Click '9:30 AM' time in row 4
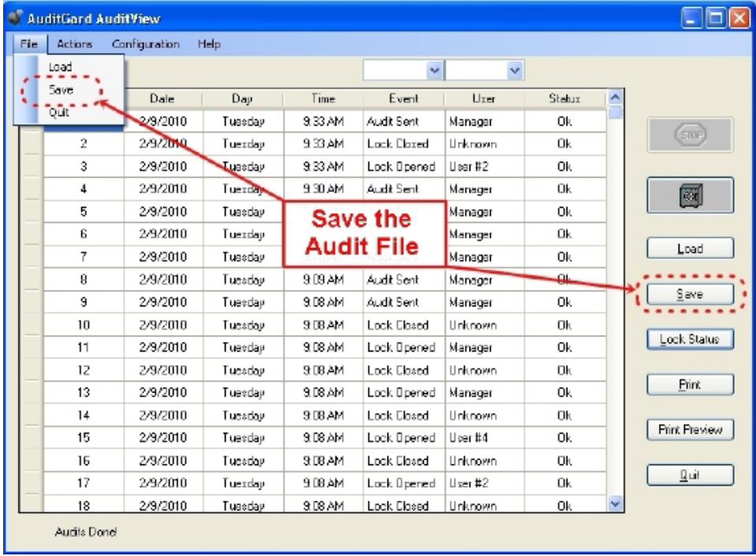The width and height of the screenshot is (756, 556). pos(323,190)
